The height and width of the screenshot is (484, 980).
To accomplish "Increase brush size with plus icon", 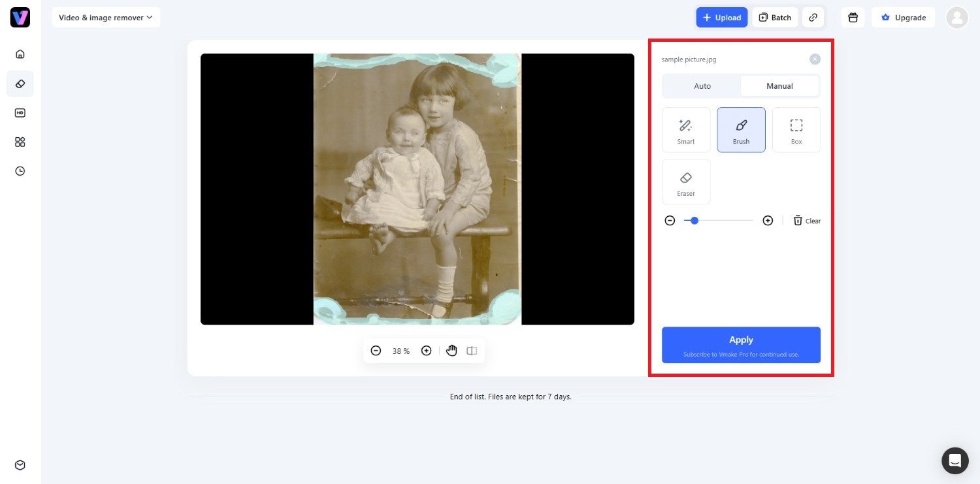I will 768,221.
